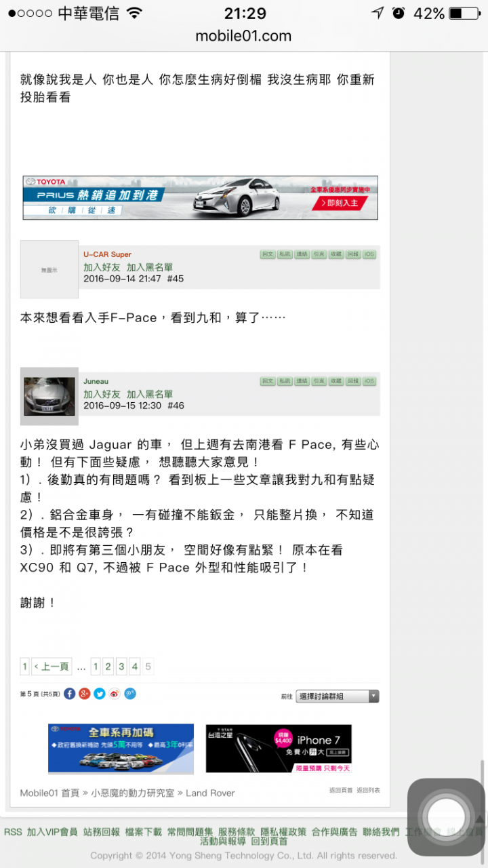The width and height of the screenshot is (488, 868).
Task: Open the 常問問題集 footer link
Action: coord(190,832)
